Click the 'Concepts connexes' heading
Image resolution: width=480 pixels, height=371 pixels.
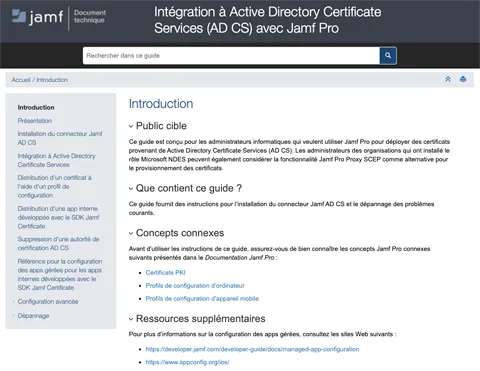pos(180,233)
